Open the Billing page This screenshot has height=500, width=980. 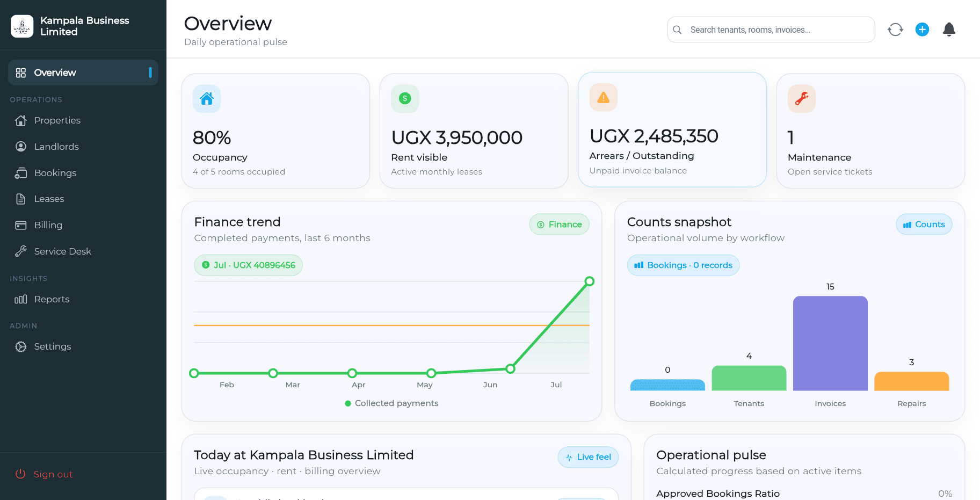coord(83,225)
